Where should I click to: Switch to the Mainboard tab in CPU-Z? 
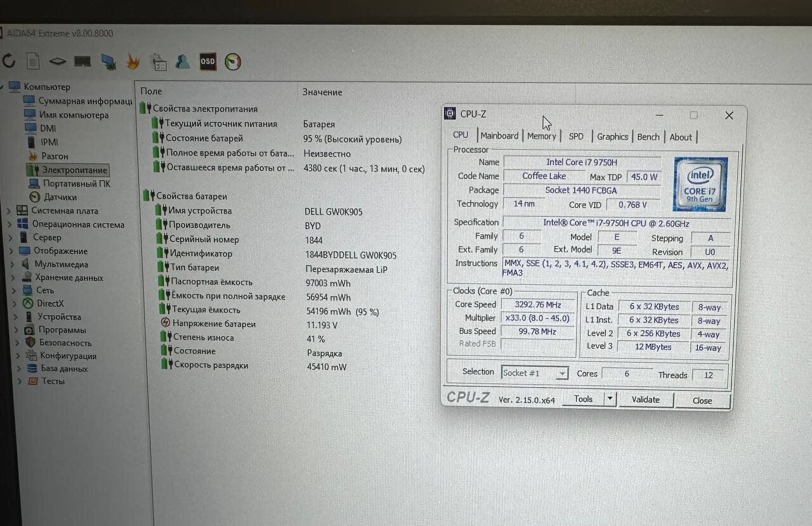tap(499, 136)
